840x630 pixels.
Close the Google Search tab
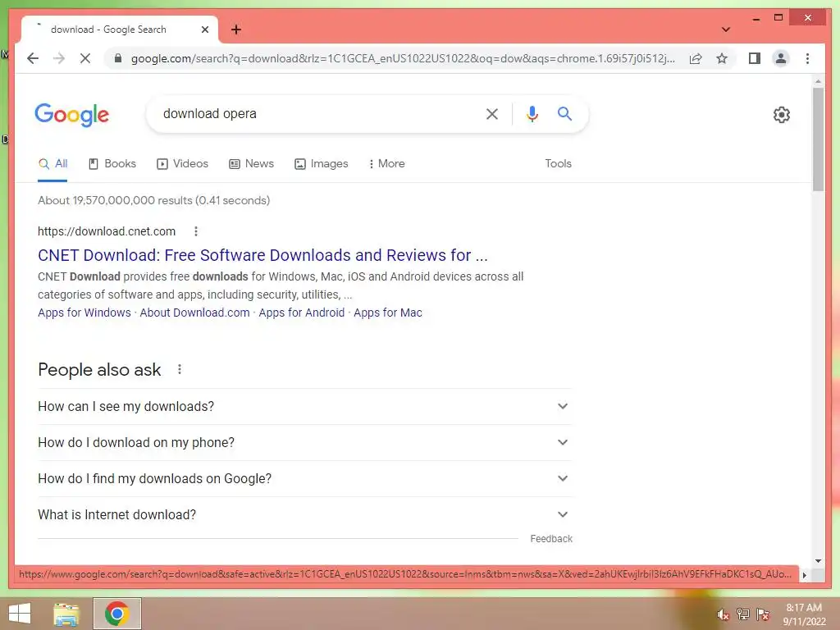[204, 30]
